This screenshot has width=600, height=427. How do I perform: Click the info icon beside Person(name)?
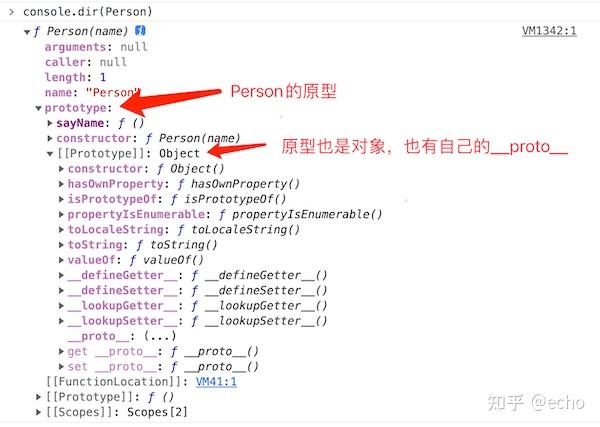140,31
